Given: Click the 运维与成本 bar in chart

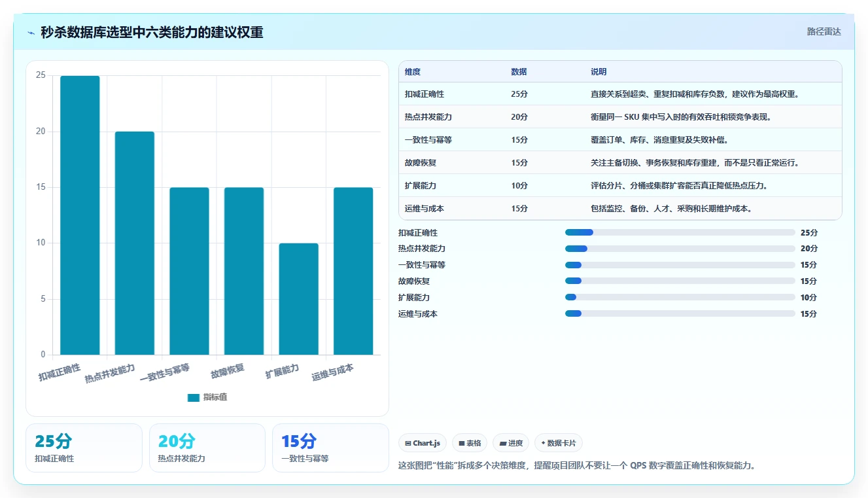Looking at the screenshot, I should pyautogui.click(x=353, y=271).
